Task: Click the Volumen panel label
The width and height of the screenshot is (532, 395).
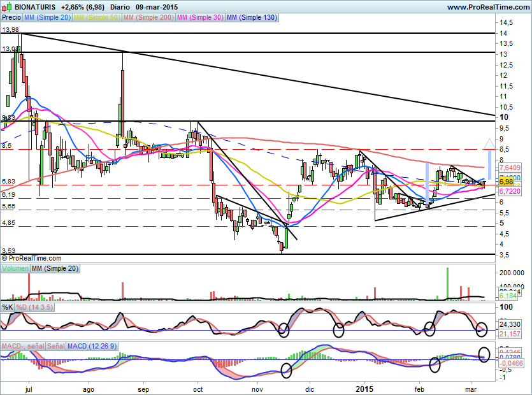Action: [x=15, y=268]
